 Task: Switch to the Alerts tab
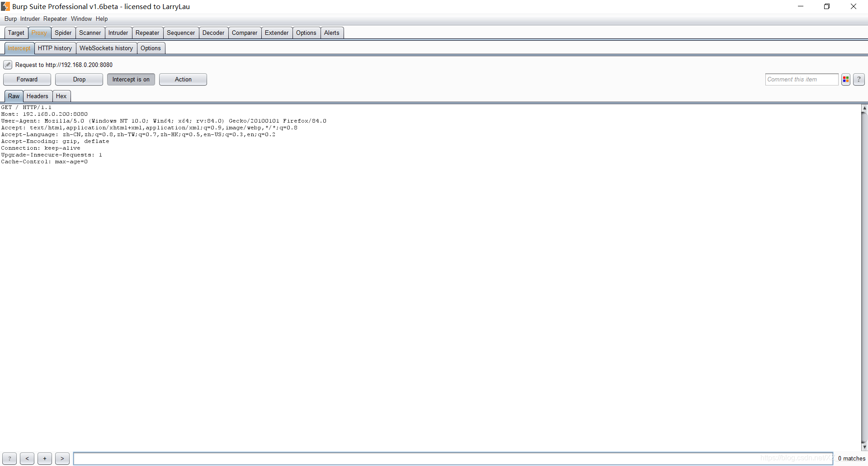[x=332, y=33]
